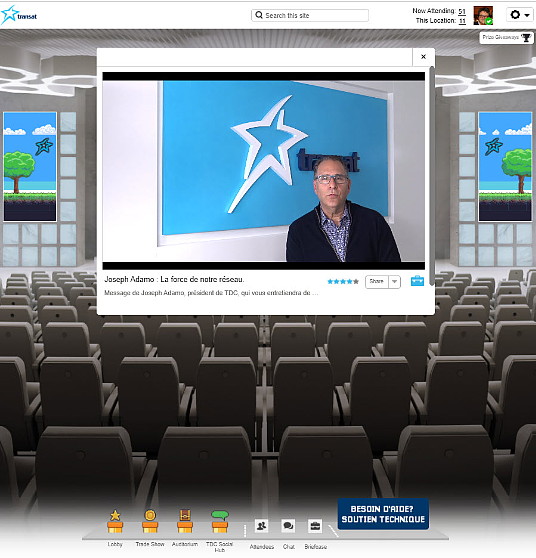Open the settings gear dropdown
536x558 pixels.
tap(519, 15)
